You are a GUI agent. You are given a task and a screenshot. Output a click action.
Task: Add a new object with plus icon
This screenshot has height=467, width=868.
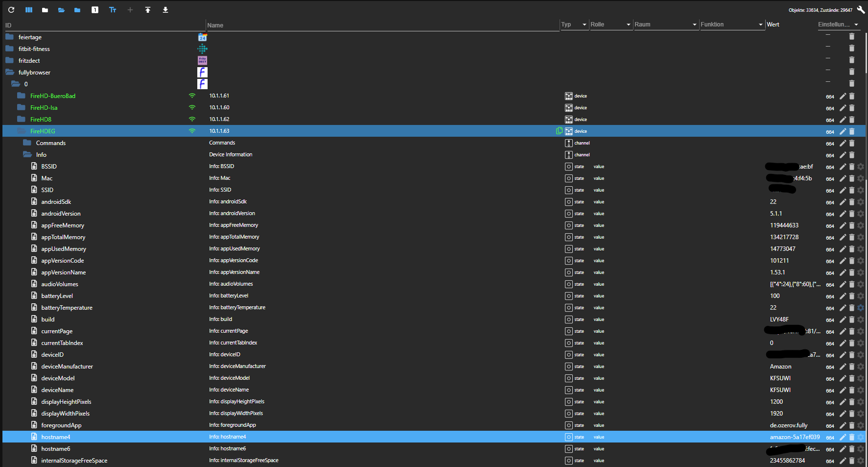point(130,10)
